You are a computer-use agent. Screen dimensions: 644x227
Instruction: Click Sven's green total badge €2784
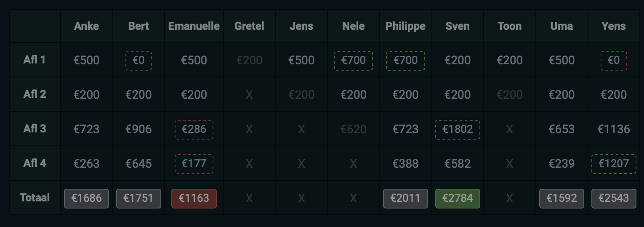click(458, 198)
